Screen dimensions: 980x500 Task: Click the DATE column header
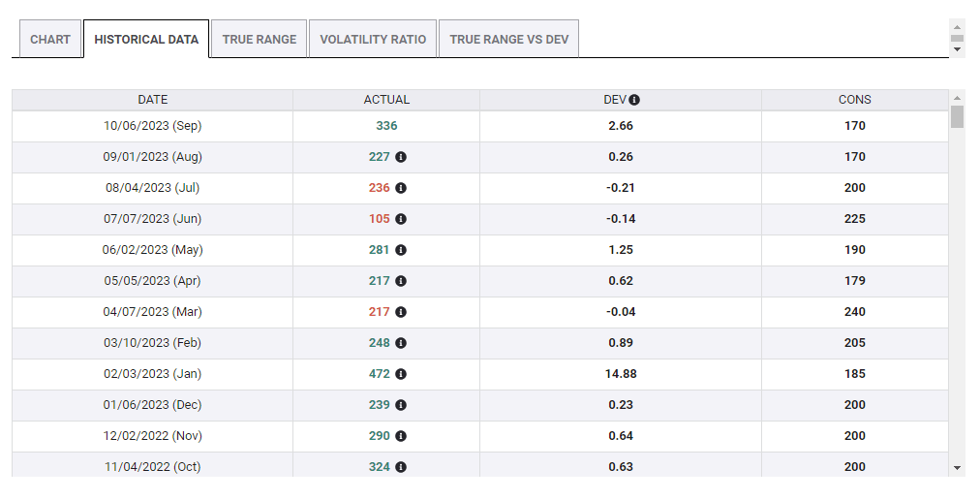[x=153, y=100]
